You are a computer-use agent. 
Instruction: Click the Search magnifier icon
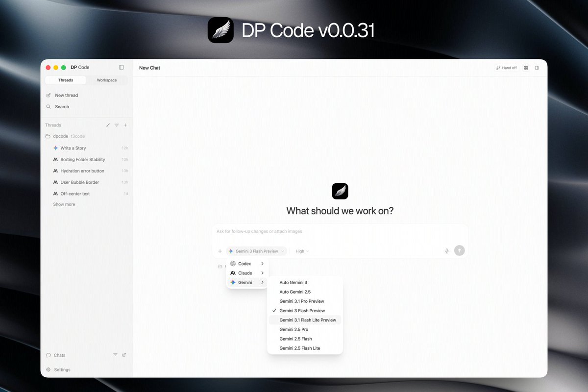point(49,106)
